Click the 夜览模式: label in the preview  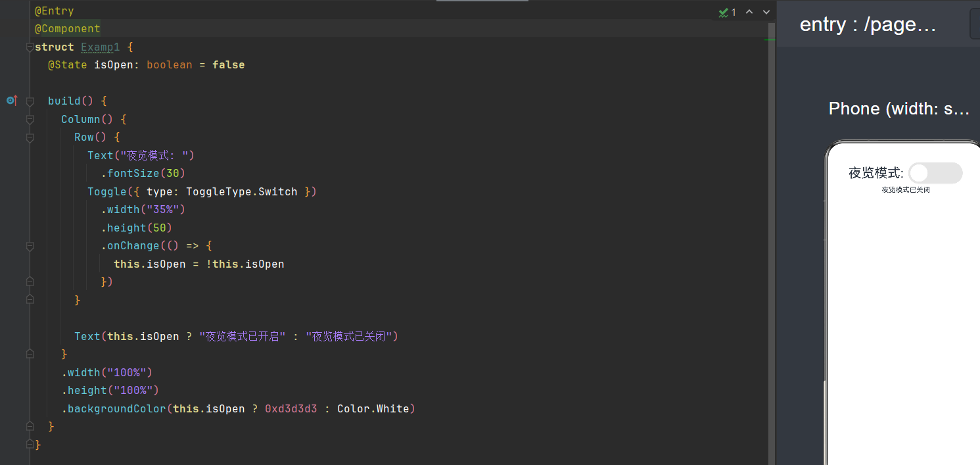(876, 173)
